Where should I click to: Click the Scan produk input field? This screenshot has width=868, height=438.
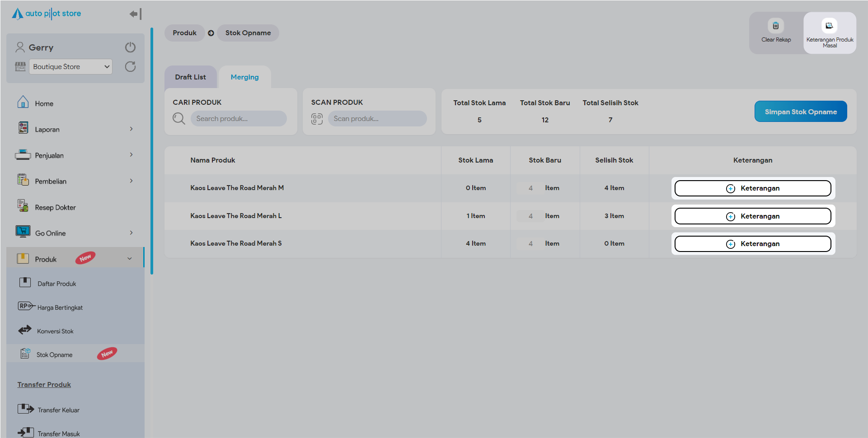pos(377,119)
